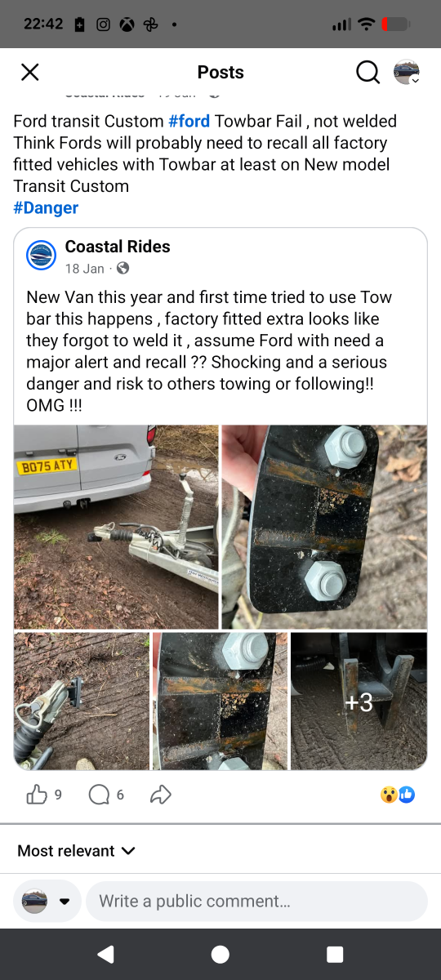
Task: Tap the Android home circle button
Action: tap(220, 954)
